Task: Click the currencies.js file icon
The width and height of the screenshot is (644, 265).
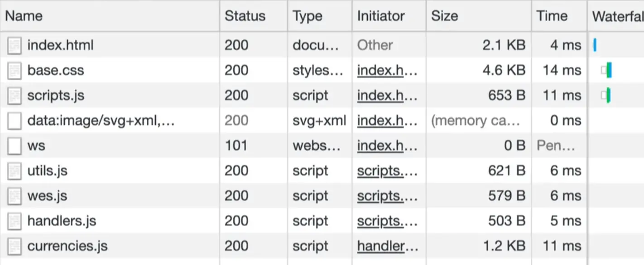Action: pos(14,246)
